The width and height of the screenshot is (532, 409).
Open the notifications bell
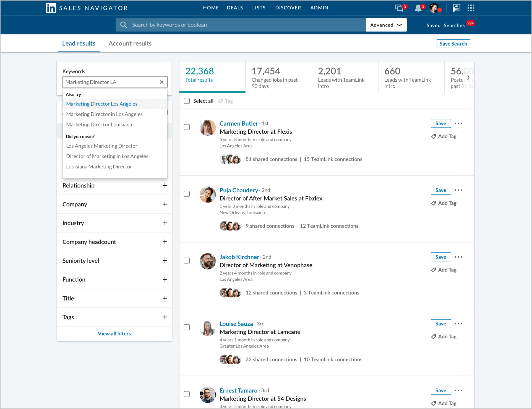[x=418, y=8]
